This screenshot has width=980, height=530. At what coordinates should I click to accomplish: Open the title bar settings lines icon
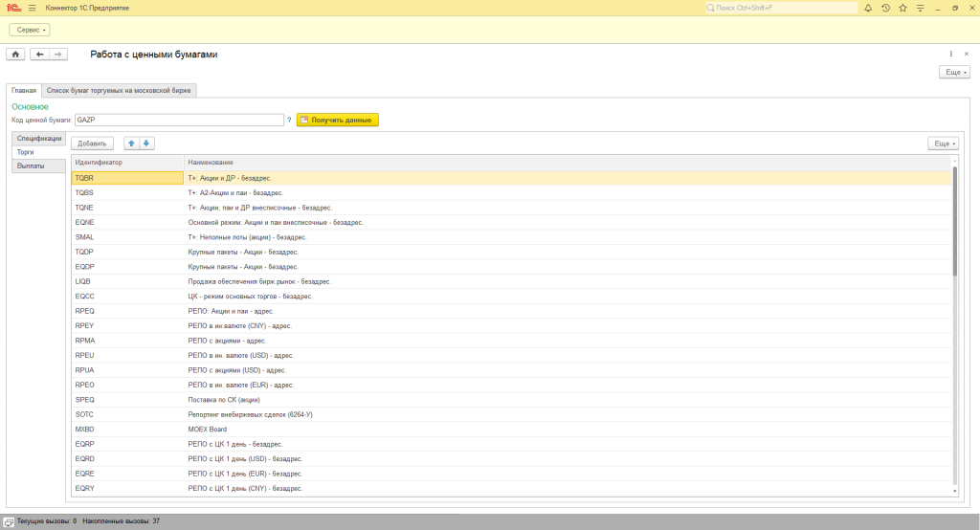[920, 8]
